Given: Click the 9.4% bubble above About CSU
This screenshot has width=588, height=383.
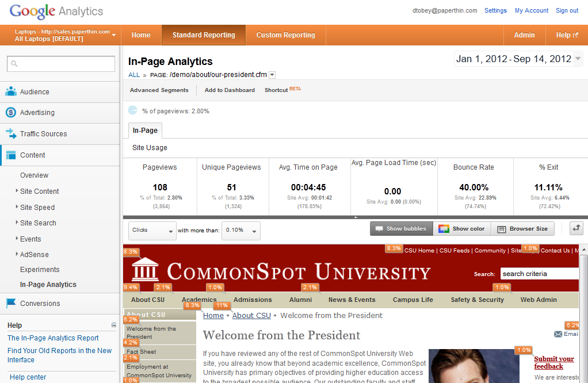Looking at the screenshot, I should tap(131, 288).
